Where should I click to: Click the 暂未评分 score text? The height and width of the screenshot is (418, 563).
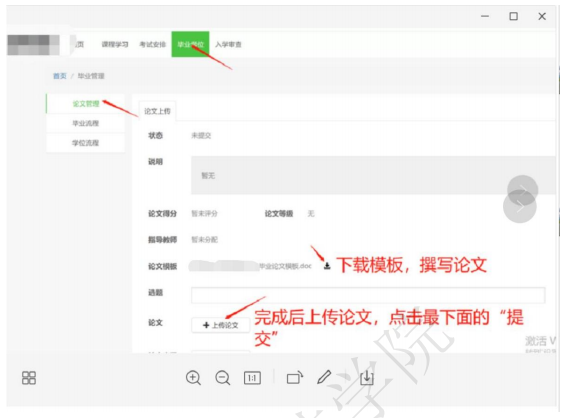(x=204, y=214)
